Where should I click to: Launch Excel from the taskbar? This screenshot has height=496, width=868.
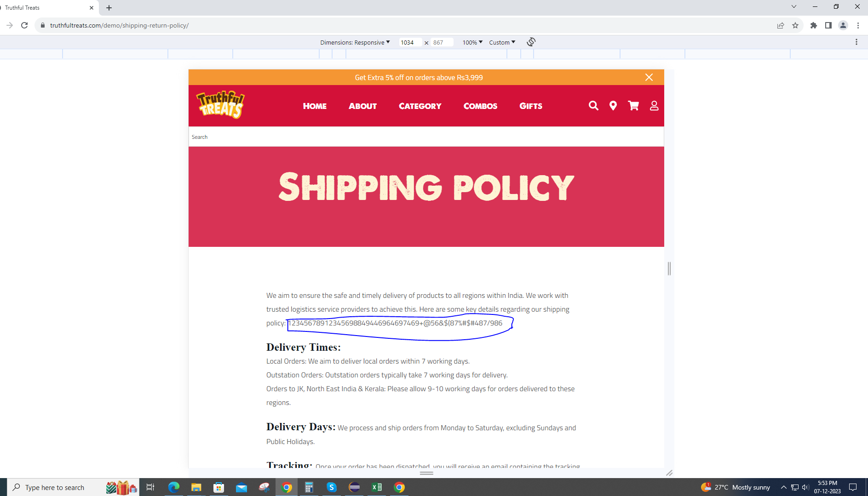click(x=377, y=487)
